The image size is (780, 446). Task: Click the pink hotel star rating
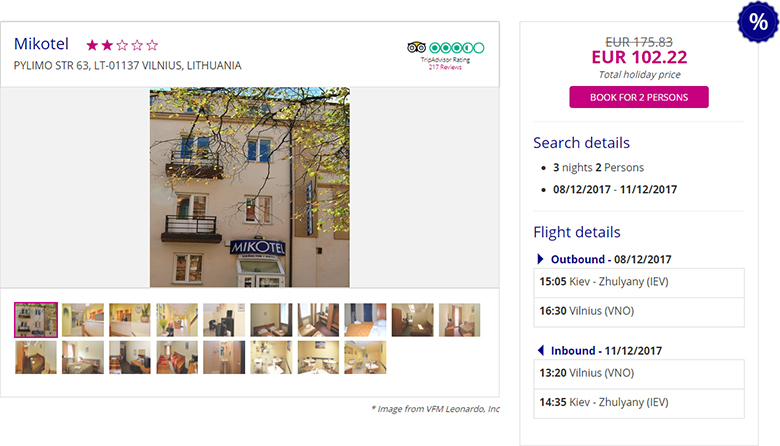[122, 46]
